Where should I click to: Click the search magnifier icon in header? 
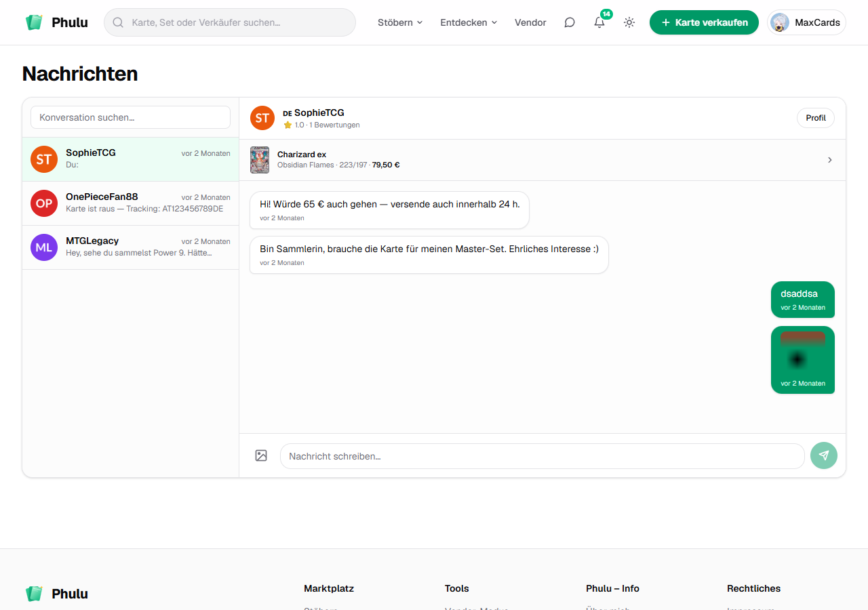118,22
